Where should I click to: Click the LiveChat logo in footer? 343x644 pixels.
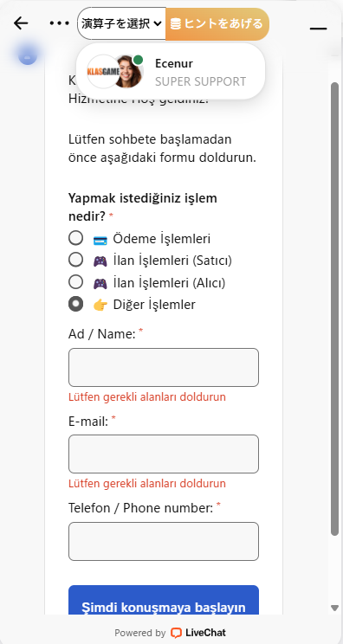tap(198, 633)
